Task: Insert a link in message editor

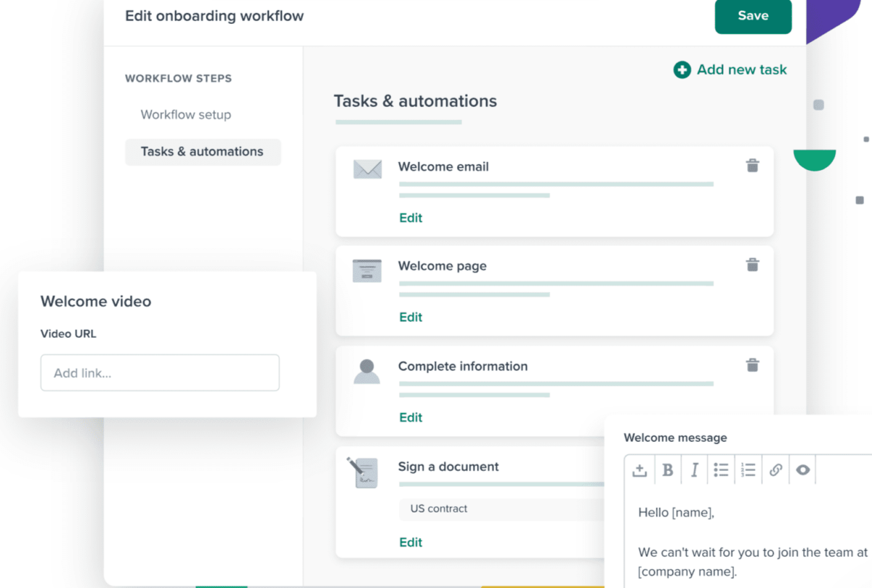Action: coord(775,470)
